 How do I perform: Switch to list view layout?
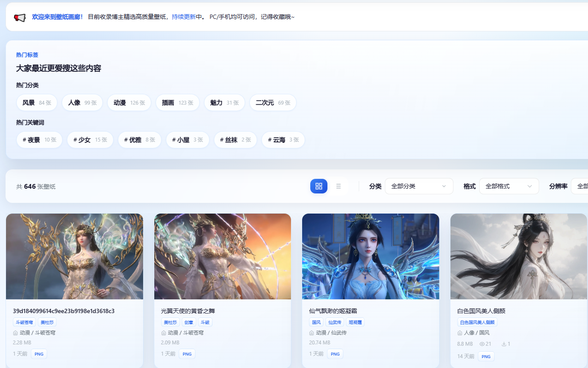click(x=339, y=186)
